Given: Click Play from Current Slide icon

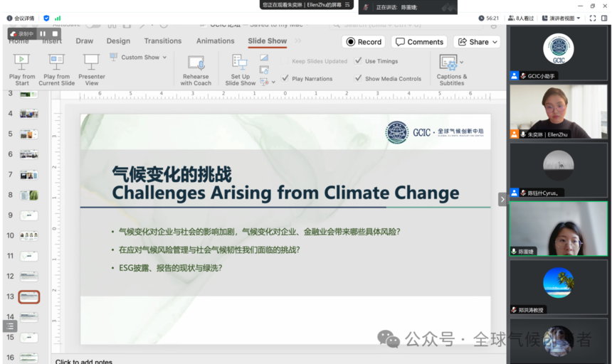Looking at the screenshot, I should click(56, 63).
